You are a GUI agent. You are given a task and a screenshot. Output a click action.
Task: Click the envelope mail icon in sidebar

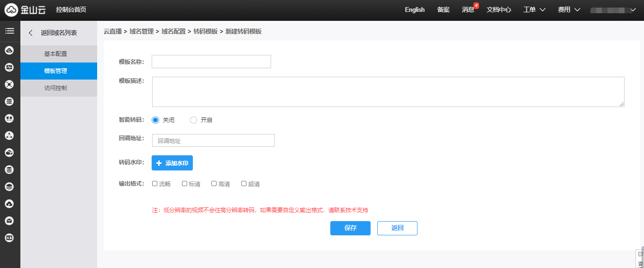pyautogui.click(x=9, y=221)
